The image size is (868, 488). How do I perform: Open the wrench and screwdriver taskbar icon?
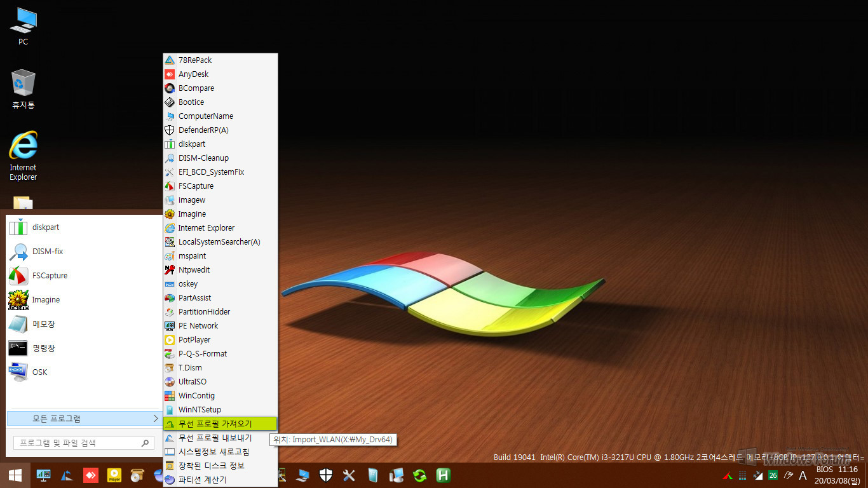[x=349, y=475]
